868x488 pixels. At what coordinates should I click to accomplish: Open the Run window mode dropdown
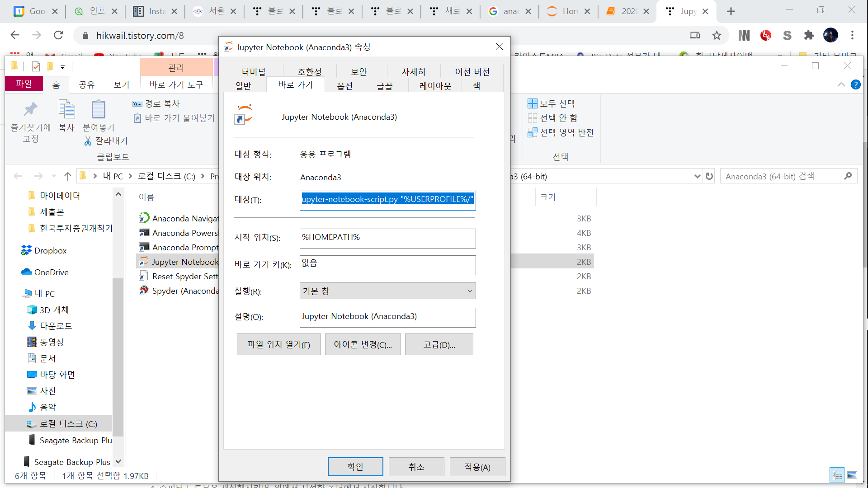click(x=387, y=291)
